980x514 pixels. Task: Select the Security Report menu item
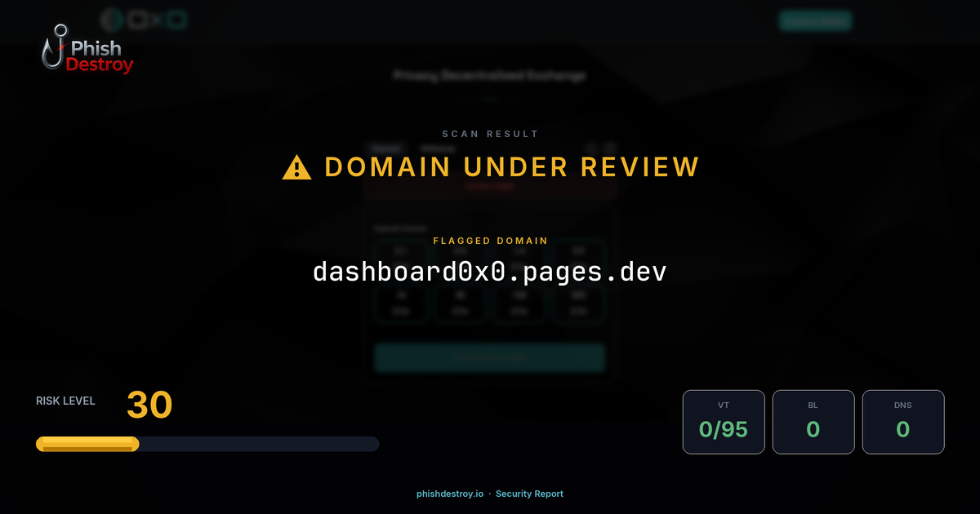coord(530,494)
